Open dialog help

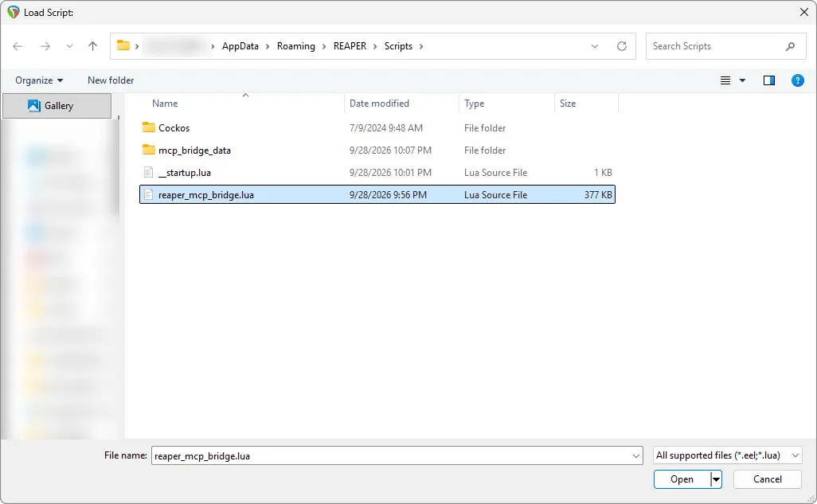pos(798,80)
